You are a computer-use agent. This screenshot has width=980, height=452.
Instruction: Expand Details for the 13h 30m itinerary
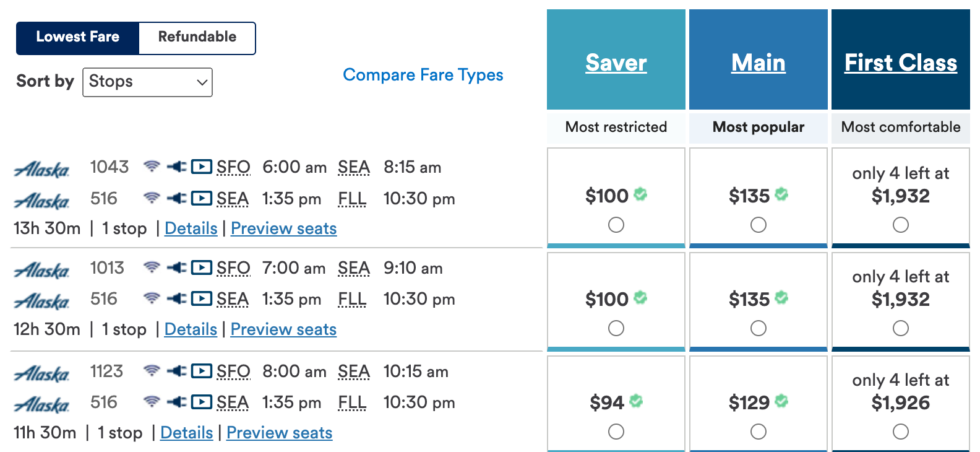coord(191,228)
